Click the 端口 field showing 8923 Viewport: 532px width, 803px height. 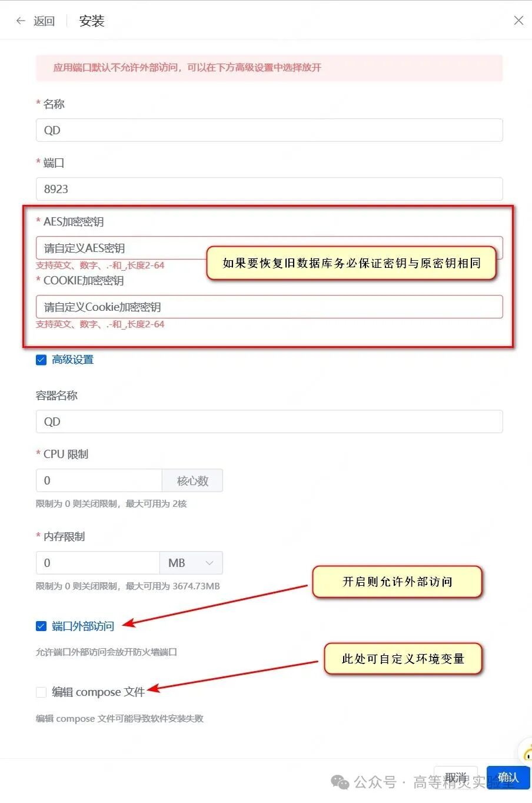(270, 189)
